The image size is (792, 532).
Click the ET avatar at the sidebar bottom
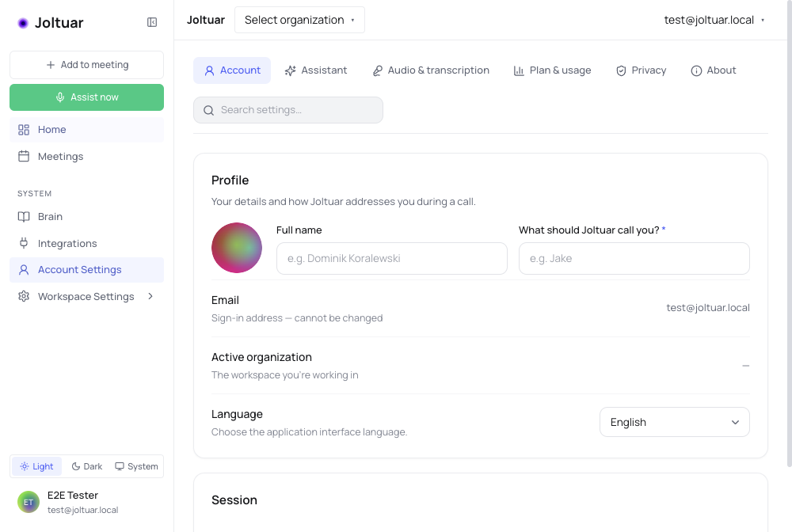(29, 502)
